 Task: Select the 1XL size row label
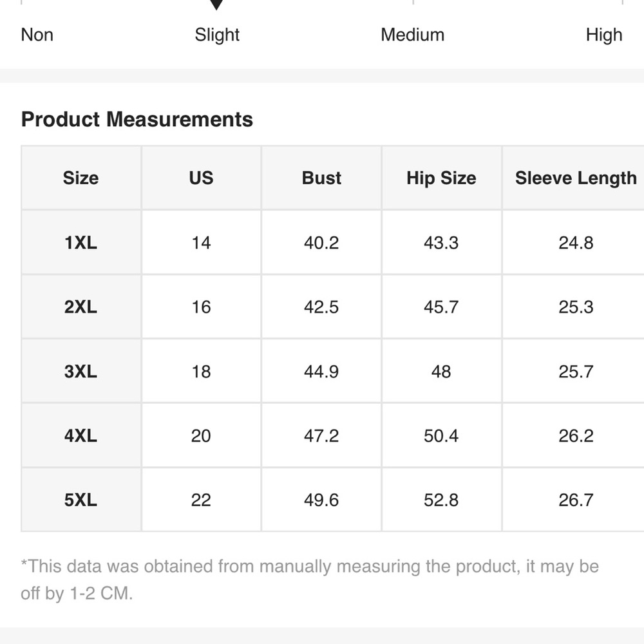pyautogui.click(x=81, y=243)
